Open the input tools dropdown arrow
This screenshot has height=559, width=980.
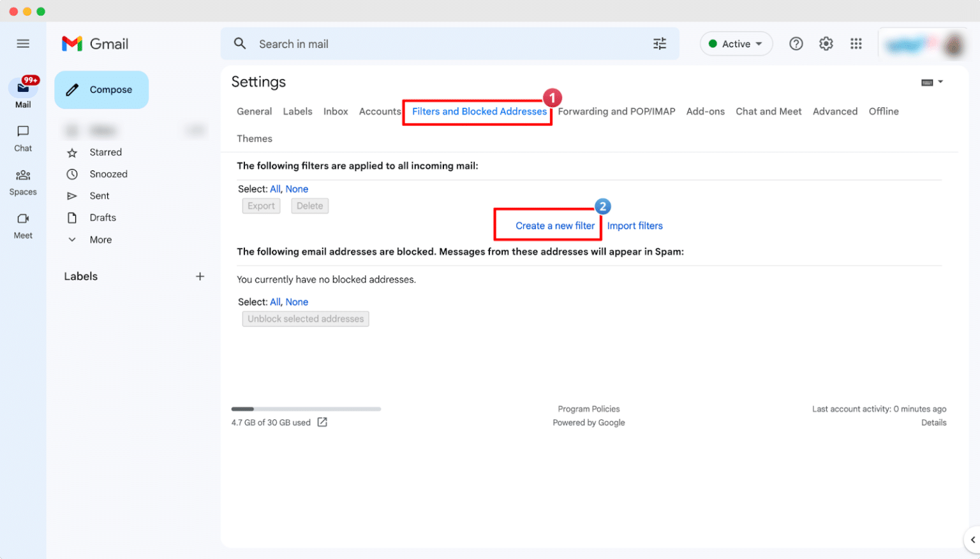(x=939, y=82)
